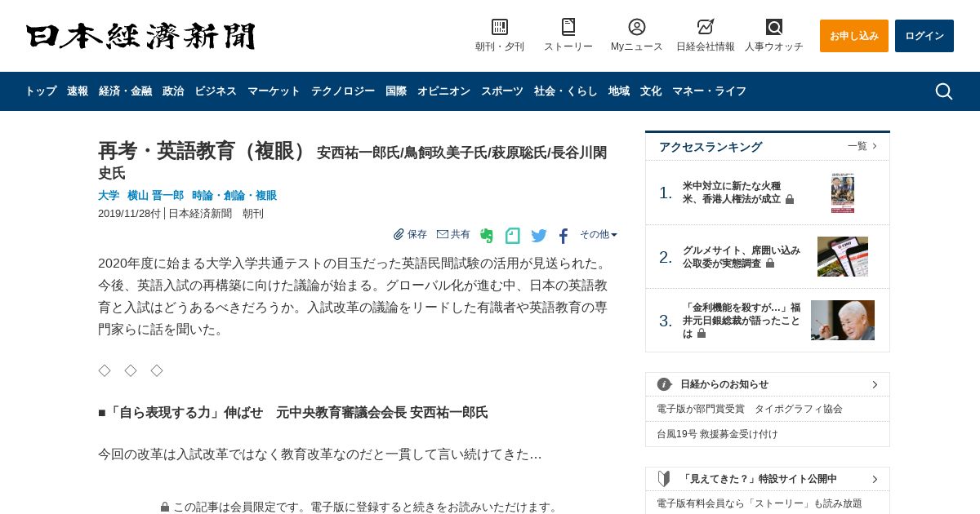Select the 速報 navigation item
This screenshot has height=514, width=980.
(78, 91)
